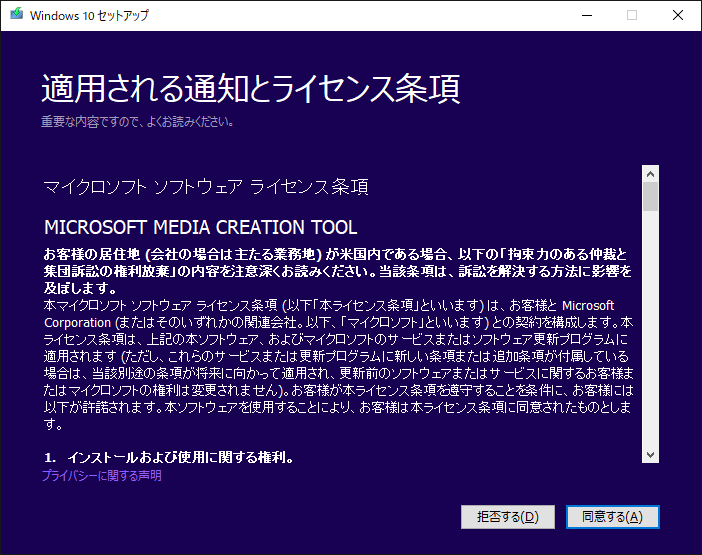Click the Windows 10 セットアップ title text
Viewport: 702px width, 555px height.
[89, 15]
